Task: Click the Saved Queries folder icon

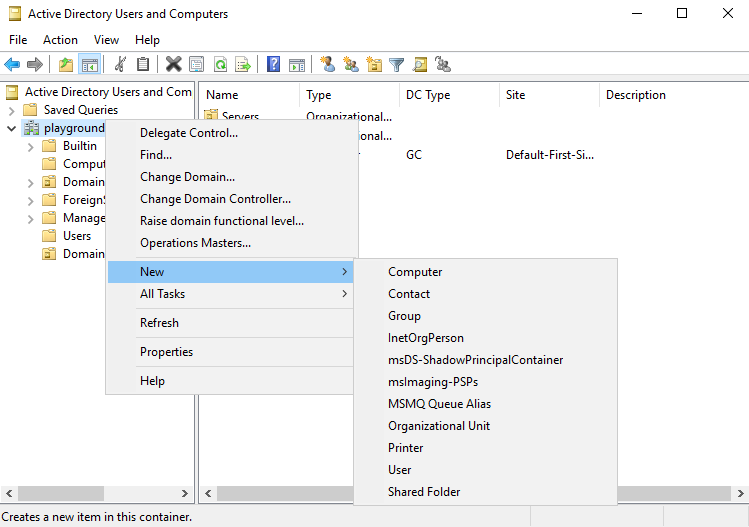Action: point(30,110)
